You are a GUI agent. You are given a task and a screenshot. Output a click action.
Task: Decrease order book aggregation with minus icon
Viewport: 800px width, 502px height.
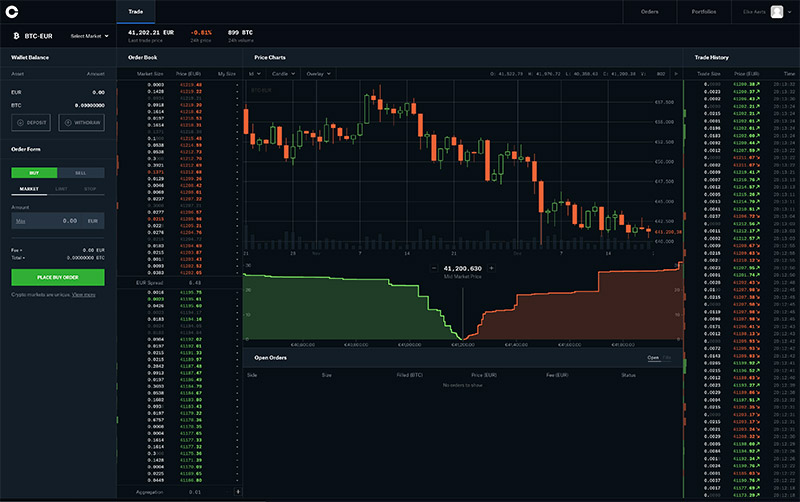click(228, 492)
